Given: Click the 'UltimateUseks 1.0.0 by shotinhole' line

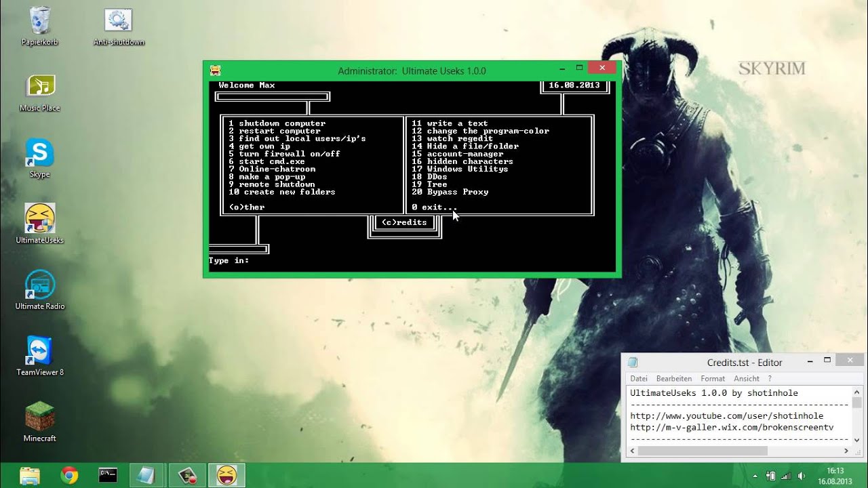Looking at the screenshot, I should click(x=714, y=393).
